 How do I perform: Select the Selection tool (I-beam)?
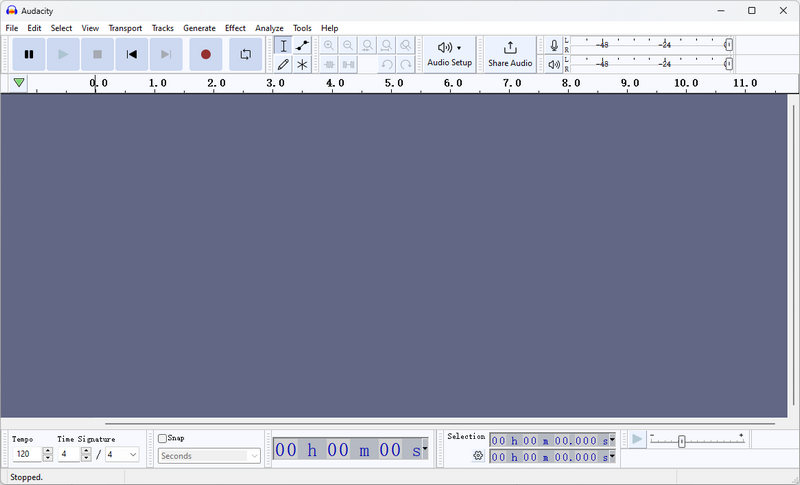click(283, 45)
